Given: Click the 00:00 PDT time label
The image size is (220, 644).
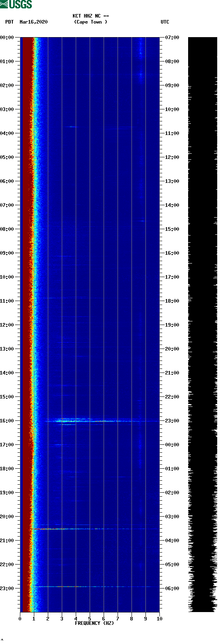Looking at the screenshot, I should click(7, 38).
